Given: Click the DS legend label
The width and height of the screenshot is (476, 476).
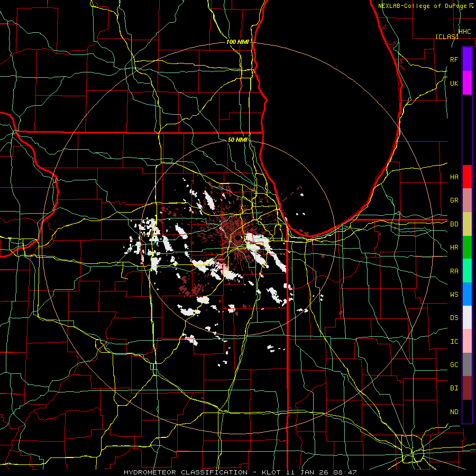Looking at the screenshot, I should tap(454, 318).
